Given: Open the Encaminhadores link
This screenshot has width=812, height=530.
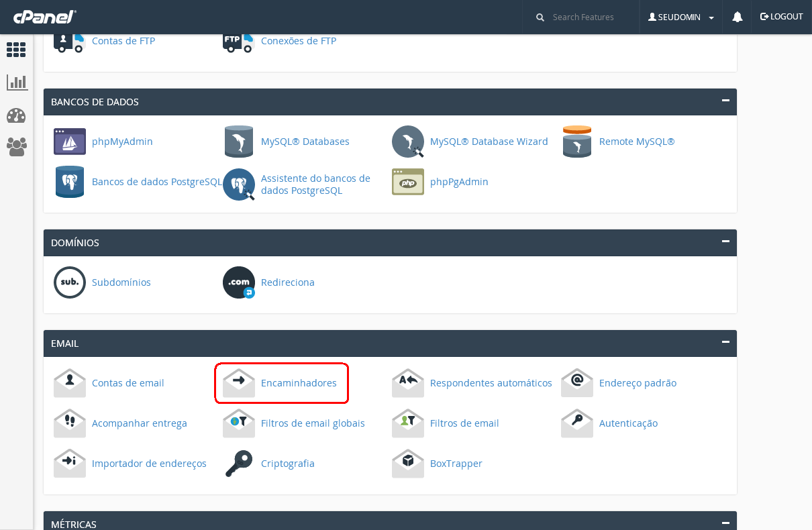Looking at the screenshot, I should click(x=299, y=383).
